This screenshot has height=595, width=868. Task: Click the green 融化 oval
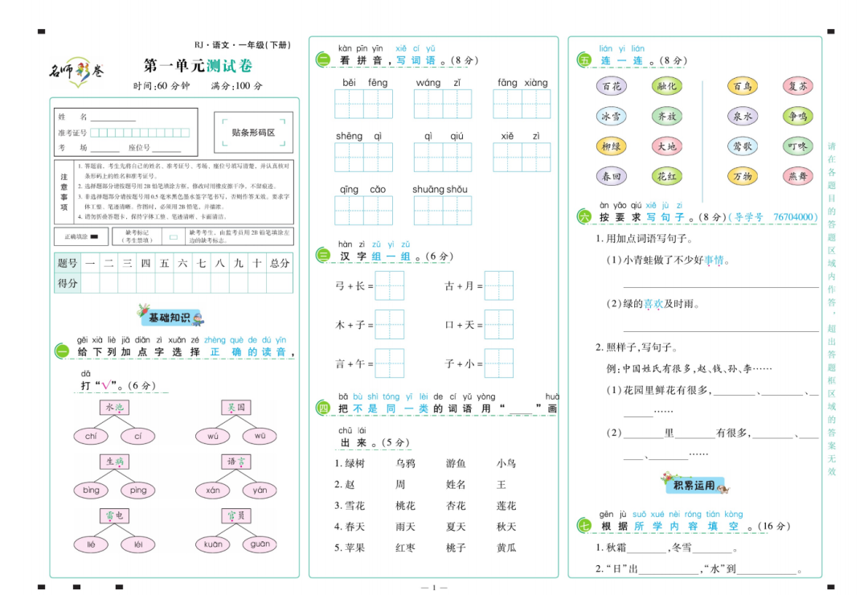pos(666,86)
